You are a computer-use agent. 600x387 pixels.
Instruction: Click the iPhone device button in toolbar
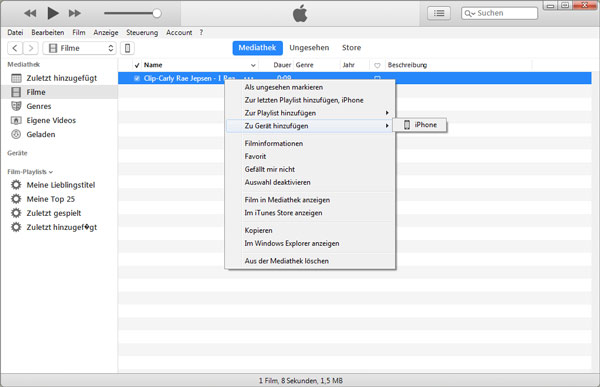coord(127,48)
